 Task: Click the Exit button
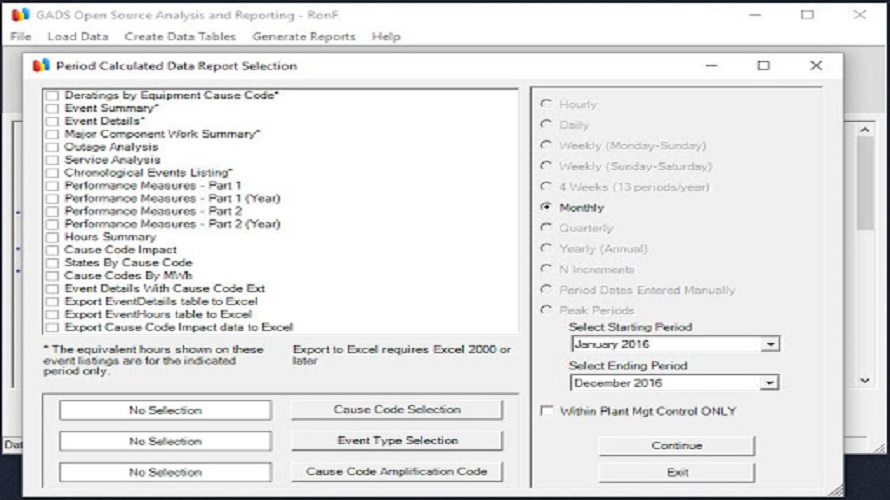pos(676,472)
